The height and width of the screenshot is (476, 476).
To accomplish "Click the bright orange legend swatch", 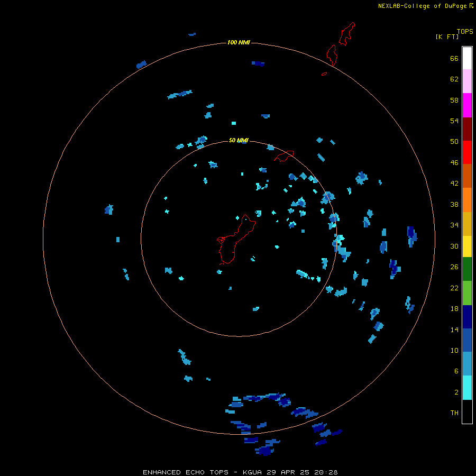I will [x=467, y=200].
